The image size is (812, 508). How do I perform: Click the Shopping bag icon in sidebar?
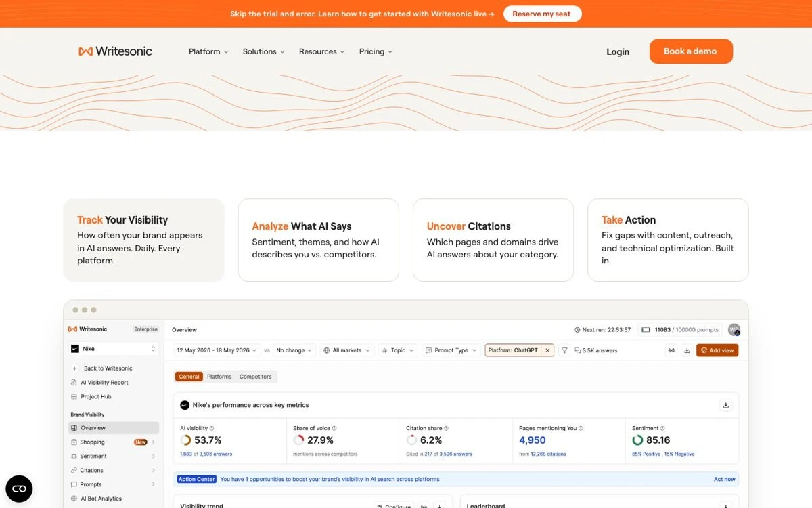(x=74, y=442)
